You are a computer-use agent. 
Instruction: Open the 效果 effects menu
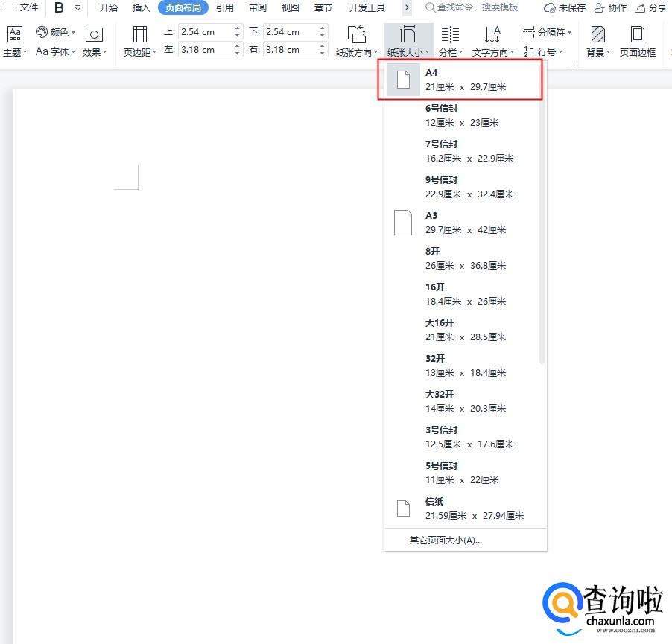point(95,42)
